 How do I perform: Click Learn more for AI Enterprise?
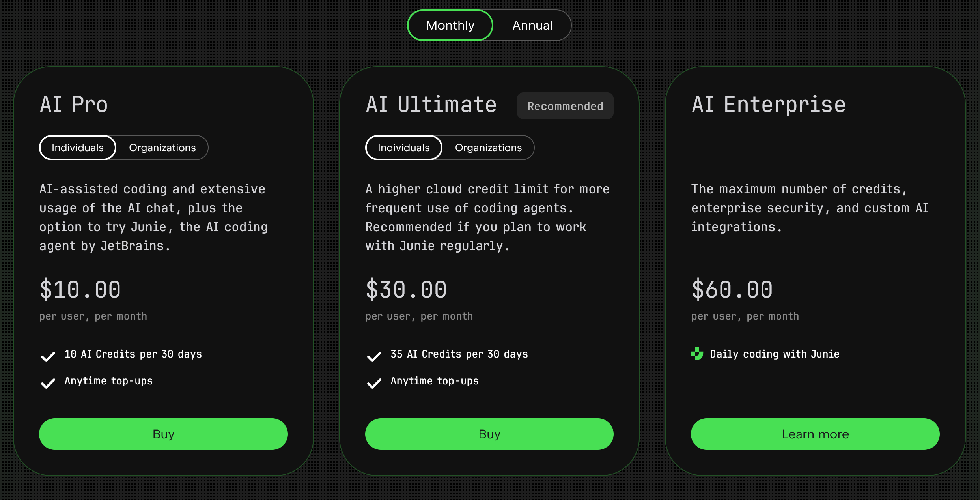click(x=815, y=434)
